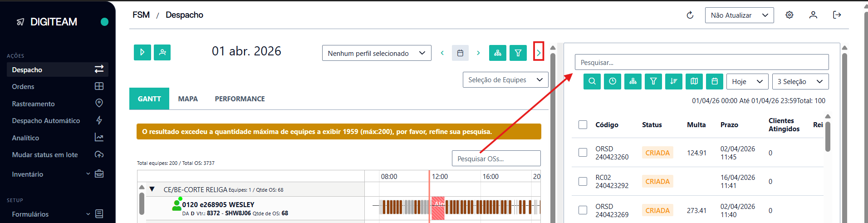
Task: Open Seleção de Equipes dropdown
Action: [x=505, y=80]
